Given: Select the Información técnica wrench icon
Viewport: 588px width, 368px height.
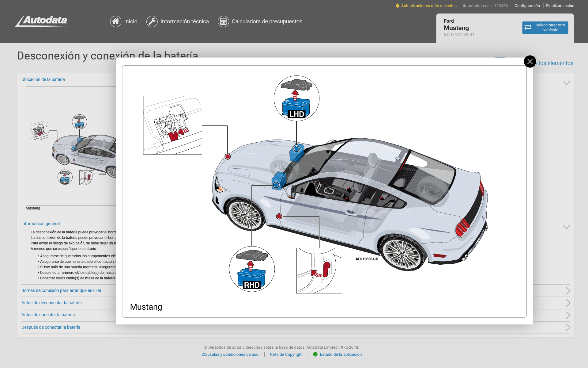Looking at the screenshot, I should point(152,21).
